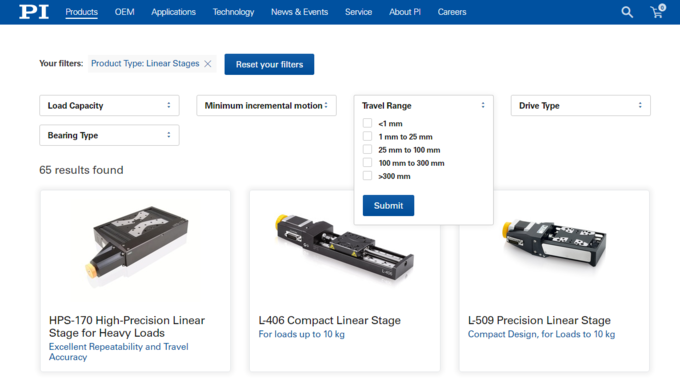This screenshot has height=383, width=680.
Task: Expand the Drive Type filter
Action: coord(580,105)
